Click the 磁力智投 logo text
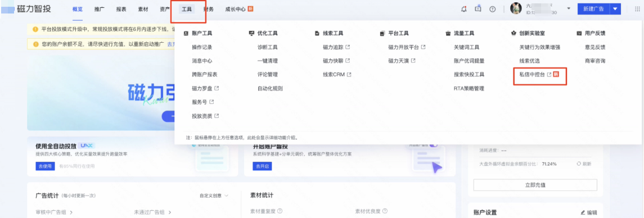Viewport: 644px width, 218px height. (x=34, y=9)
